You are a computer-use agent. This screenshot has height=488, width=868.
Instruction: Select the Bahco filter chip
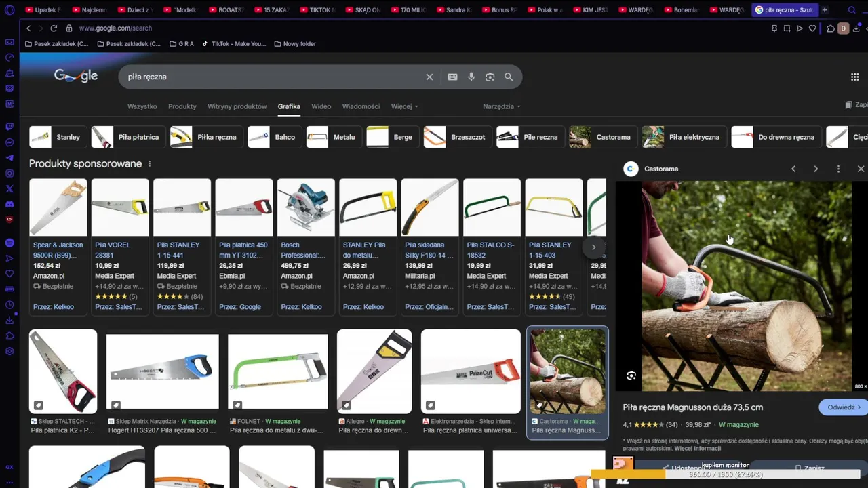[275, 137]
